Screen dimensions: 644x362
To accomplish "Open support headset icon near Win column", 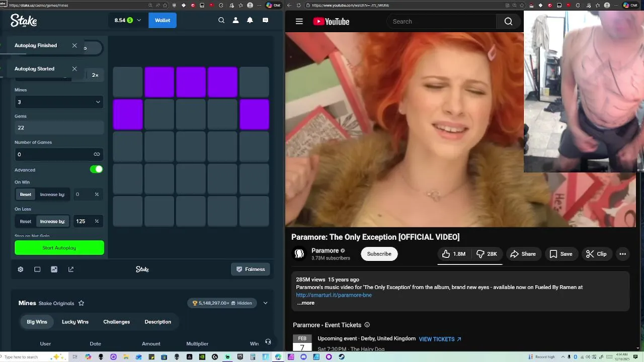I will click(x=268, y=342).
